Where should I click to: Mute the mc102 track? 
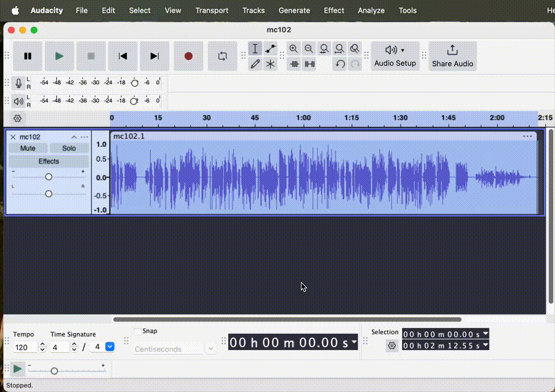[27, 148]
